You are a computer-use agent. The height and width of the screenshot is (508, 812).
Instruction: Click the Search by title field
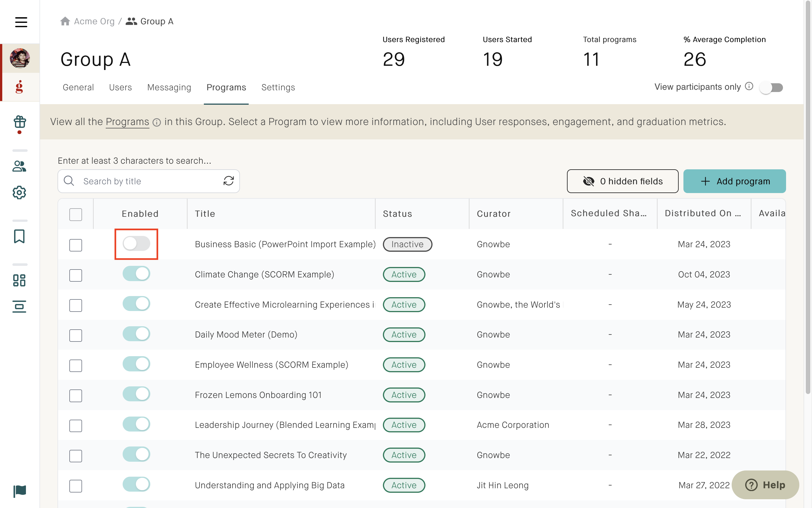(x=149, y=181)
